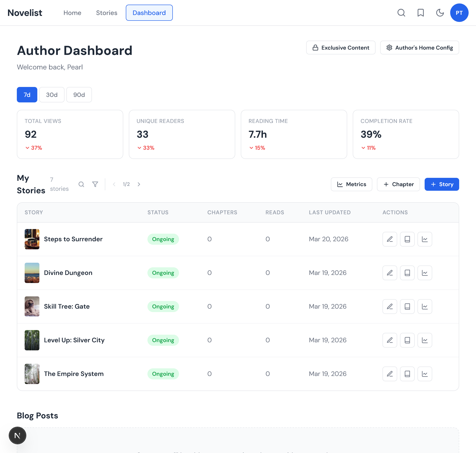Select the 7d time range
The image size is (476, 453).
(x=27, y=95)
